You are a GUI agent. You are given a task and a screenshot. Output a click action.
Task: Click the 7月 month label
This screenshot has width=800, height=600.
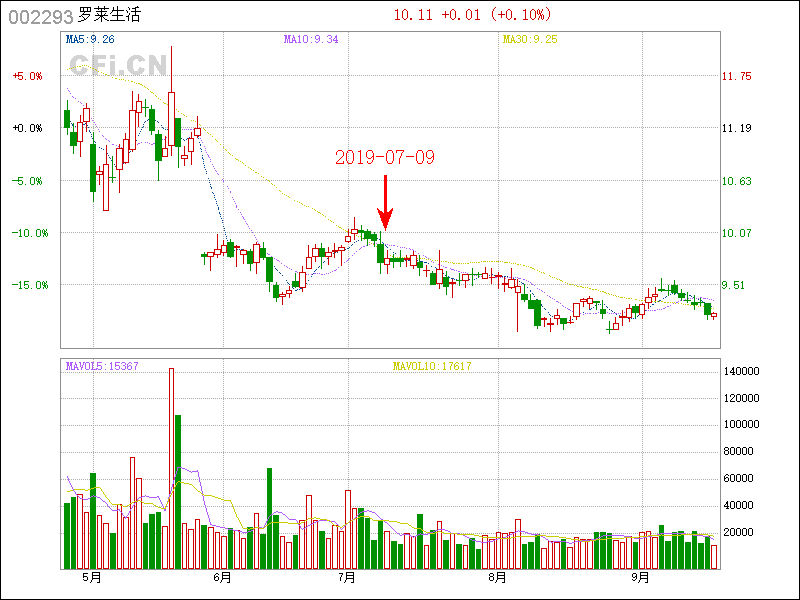[x=347, y=578]
